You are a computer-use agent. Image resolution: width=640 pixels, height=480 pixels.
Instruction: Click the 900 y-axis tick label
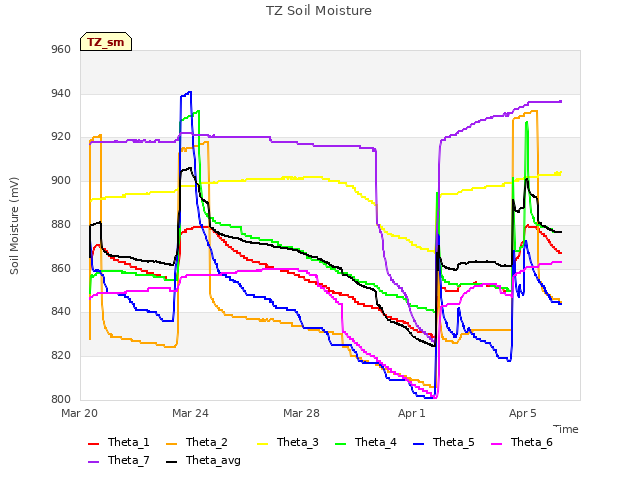click(61, 181)
